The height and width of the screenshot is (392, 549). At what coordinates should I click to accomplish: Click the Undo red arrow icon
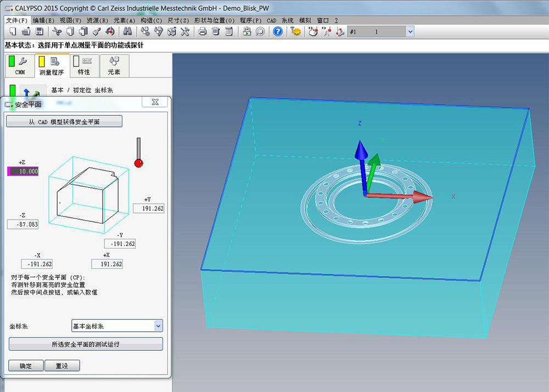click(110, 32)
